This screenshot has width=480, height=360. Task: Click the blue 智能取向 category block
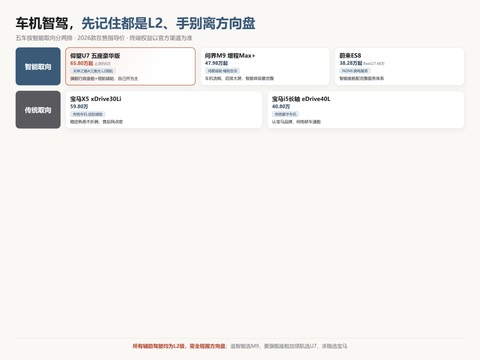coord(38,66)
